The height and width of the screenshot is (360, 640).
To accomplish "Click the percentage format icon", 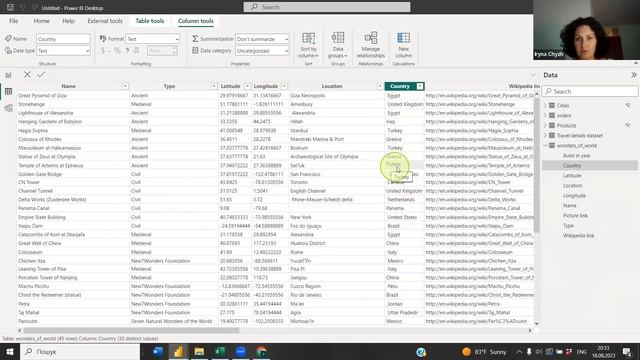I will [117, 51].
